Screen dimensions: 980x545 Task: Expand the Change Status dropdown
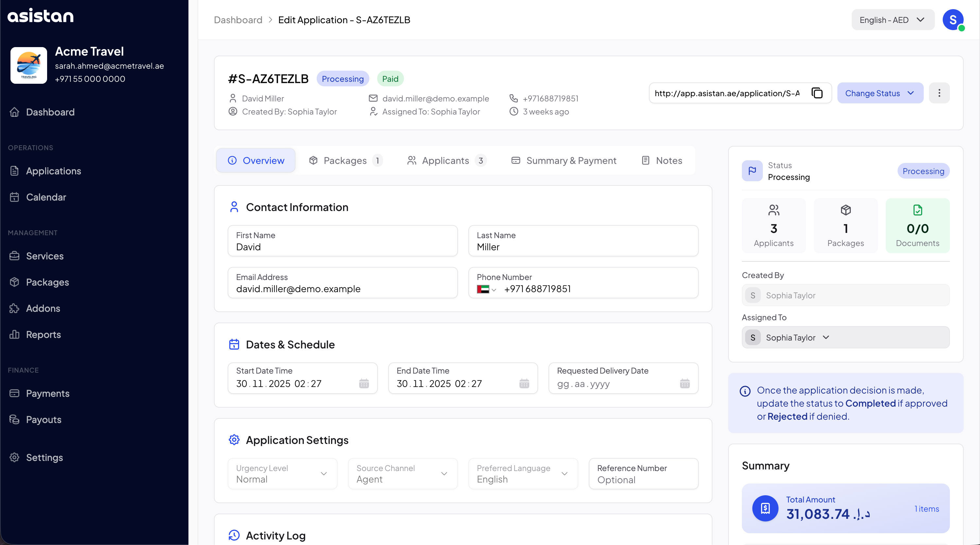coord(880,93)
